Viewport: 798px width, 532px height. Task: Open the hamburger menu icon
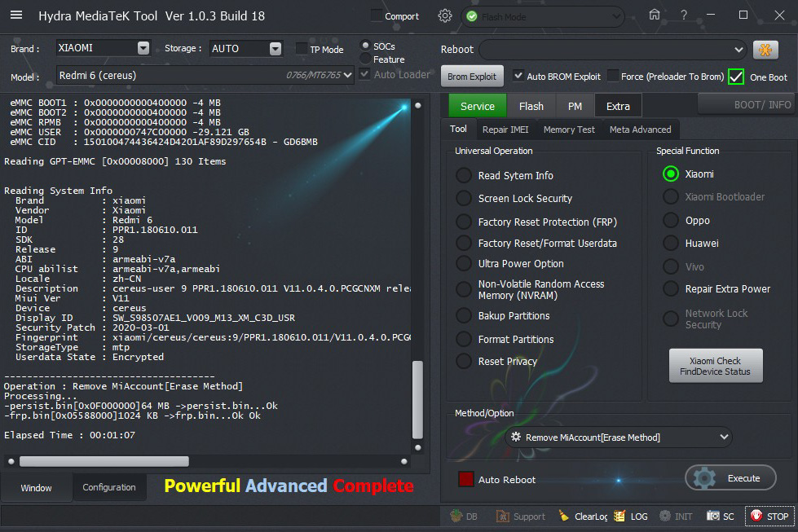coord(16,15)
